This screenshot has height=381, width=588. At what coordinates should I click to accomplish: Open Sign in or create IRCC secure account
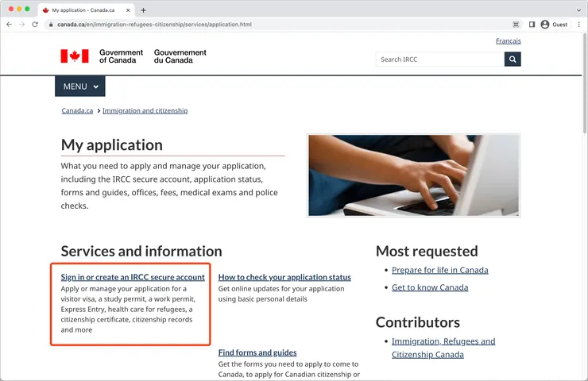(133, 277)
